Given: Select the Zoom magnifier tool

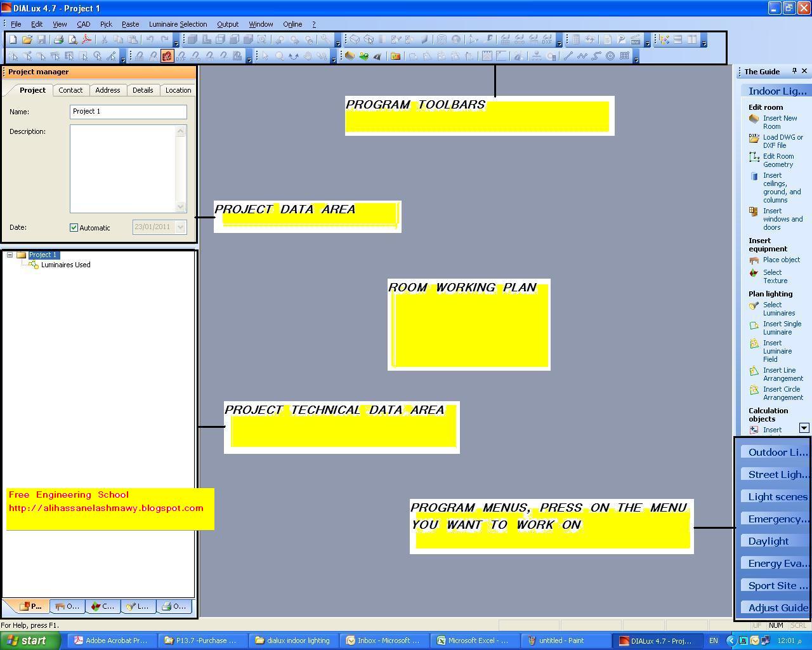Looking at the screenshot, I should pos(279,56).
